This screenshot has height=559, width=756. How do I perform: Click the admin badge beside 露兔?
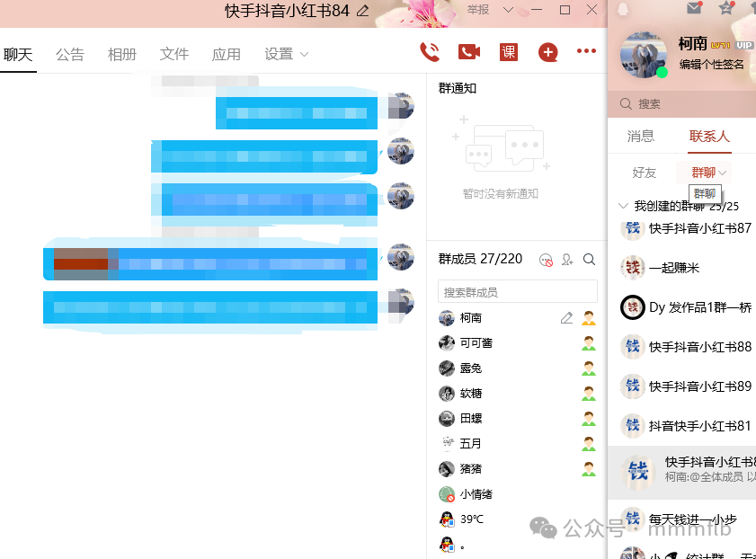coord(589,368)
